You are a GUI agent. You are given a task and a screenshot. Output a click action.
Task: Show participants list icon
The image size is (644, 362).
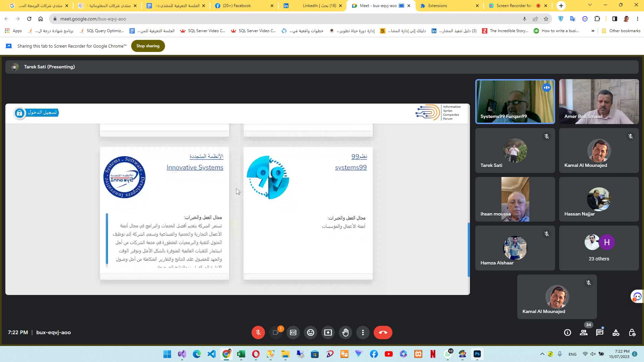point(584,333)
